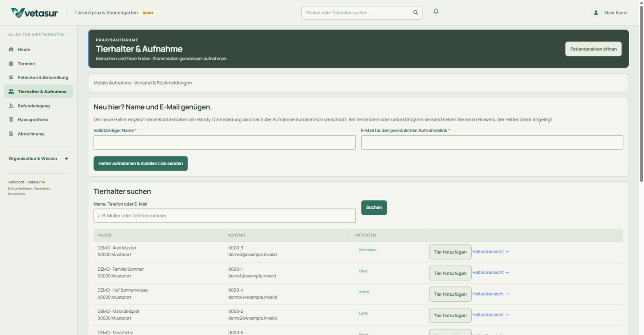Go to Termine in the sidebar
This screenshot has height=335, width=644.
coord(39,64)
